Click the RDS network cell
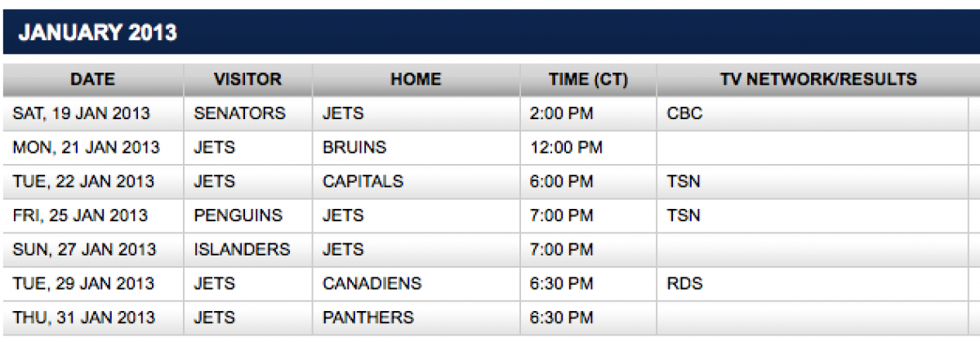980x342 pixels. pyautogui.click(x=684, y=284)
